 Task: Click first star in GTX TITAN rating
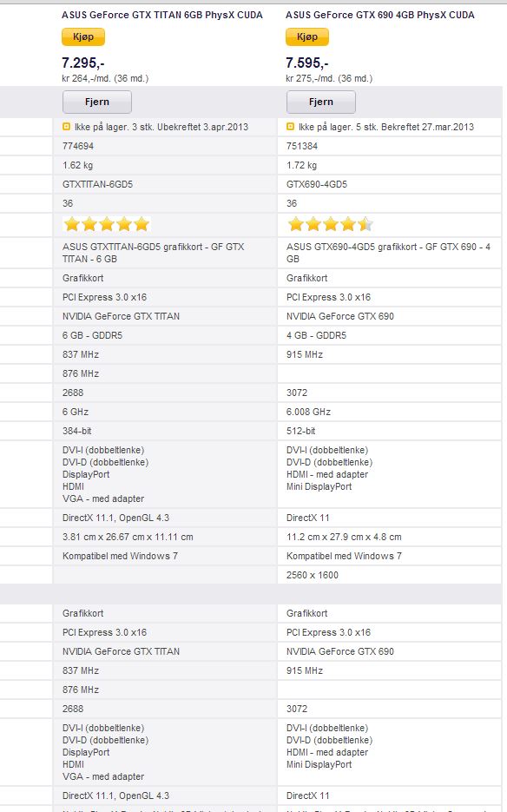tap(71, 224)
